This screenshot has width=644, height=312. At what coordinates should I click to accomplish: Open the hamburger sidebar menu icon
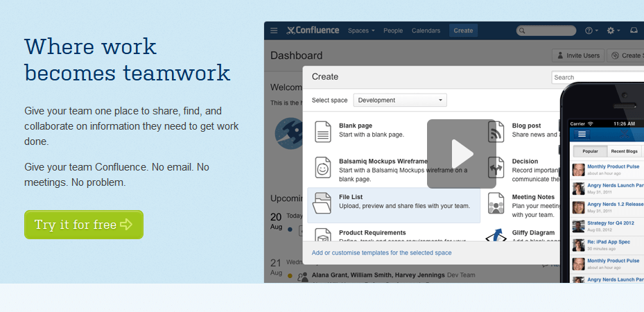(274, 31)
